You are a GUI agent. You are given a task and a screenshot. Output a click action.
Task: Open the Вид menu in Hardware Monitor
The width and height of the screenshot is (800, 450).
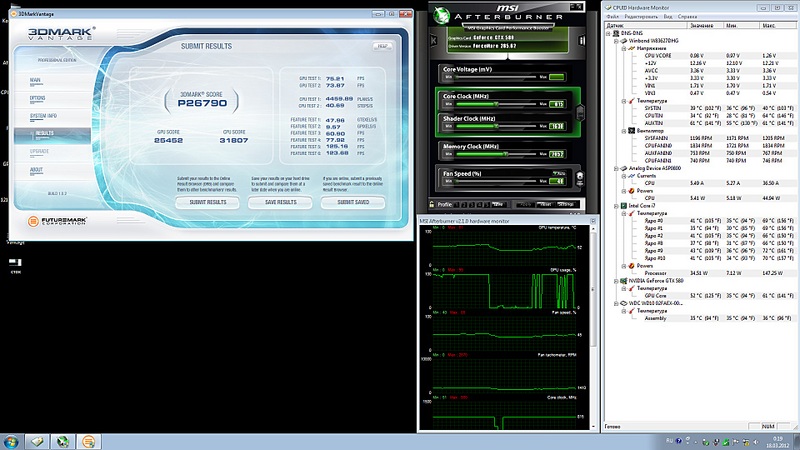click(667, 16)
